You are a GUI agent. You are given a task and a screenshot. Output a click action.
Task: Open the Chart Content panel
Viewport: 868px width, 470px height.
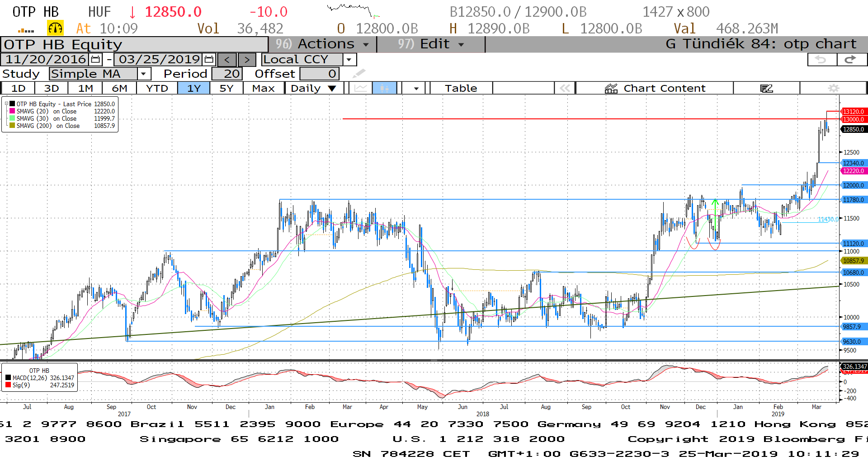pos(655,88)
